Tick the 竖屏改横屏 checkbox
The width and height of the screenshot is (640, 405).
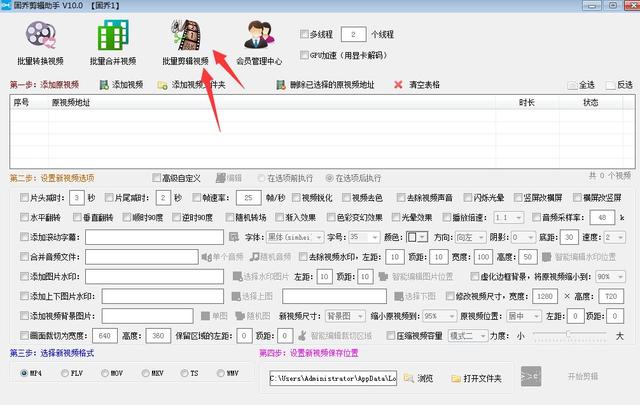518,198
